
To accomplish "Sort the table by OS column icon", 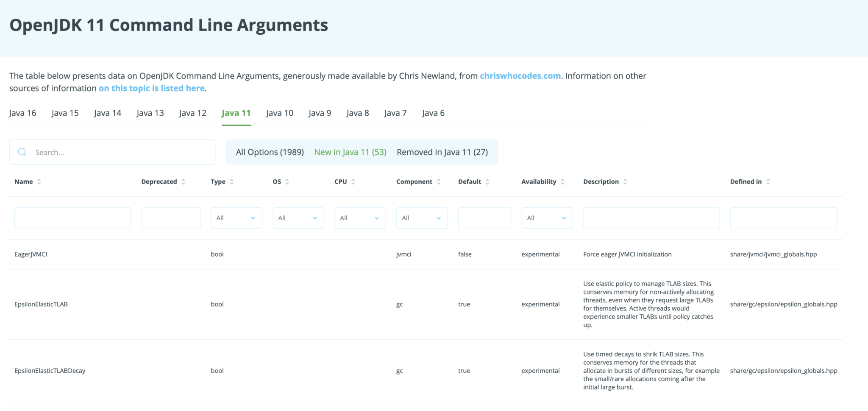I will click(287, 182).
